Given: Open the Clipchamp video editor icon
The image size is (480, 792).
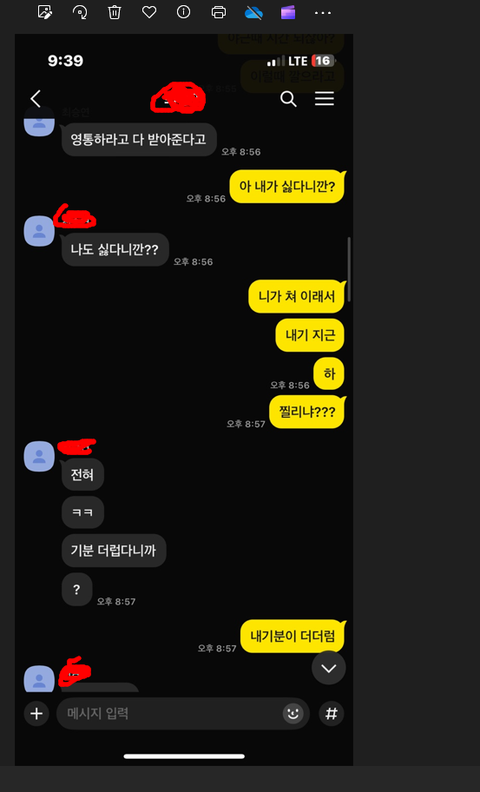Looking at the screenshot, I should pos(288,12).
